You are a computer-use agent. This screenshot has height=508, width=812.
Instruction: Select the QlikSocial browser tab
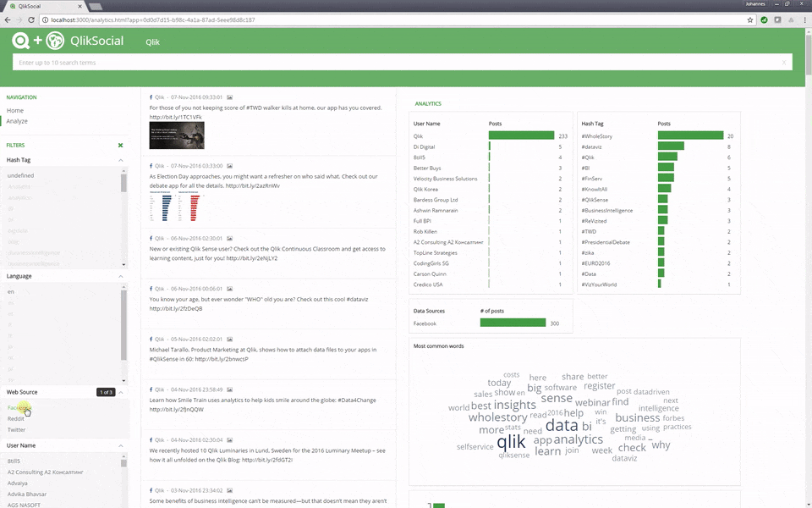pos(47,6)
